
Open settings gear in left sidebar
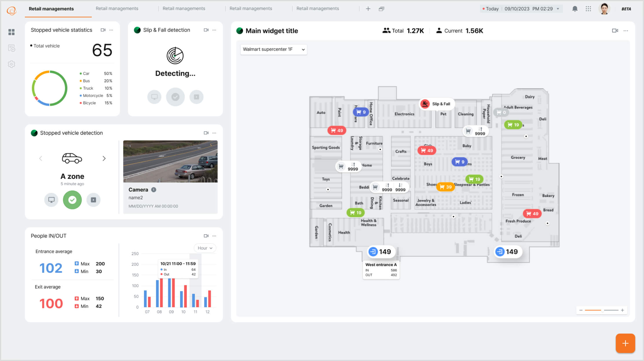(12, 64)
